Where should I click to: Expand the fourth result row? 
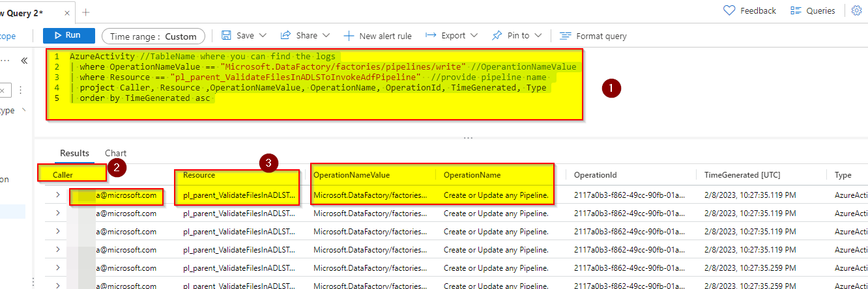(x=57, y=249)
